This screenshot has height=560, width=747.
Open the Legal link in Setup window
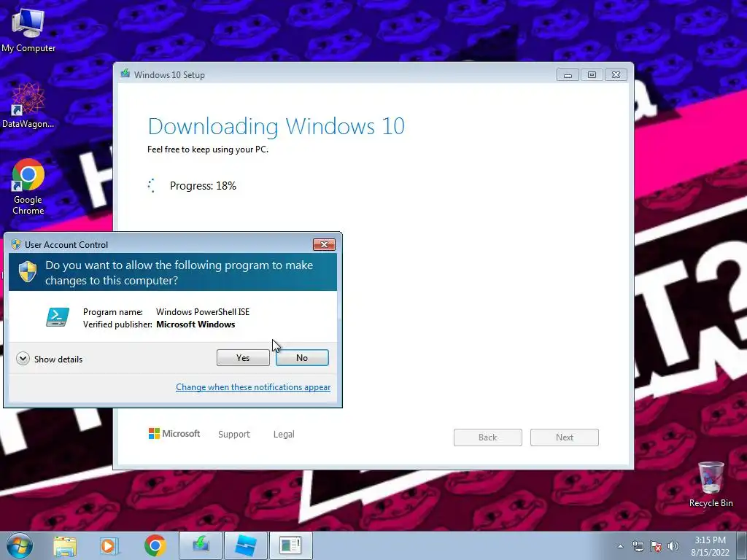(x=284, y=435)
